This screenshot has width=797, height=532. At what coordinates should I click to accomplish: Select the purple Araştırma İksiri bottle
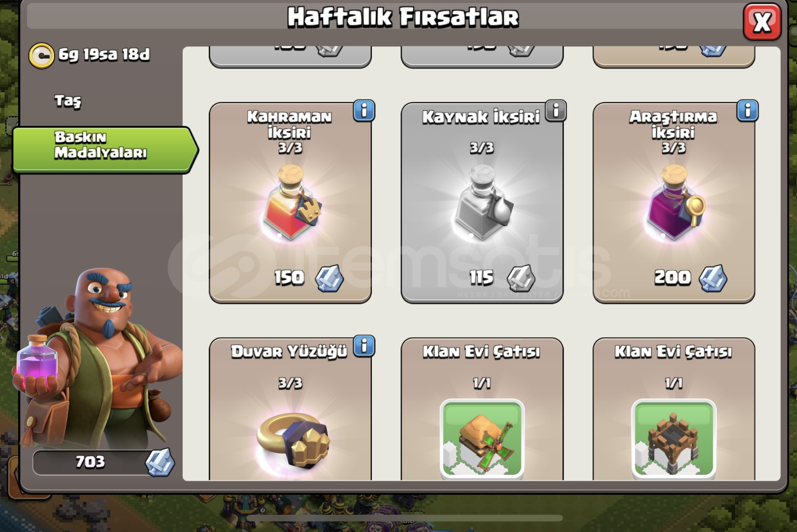pos(674,203)
